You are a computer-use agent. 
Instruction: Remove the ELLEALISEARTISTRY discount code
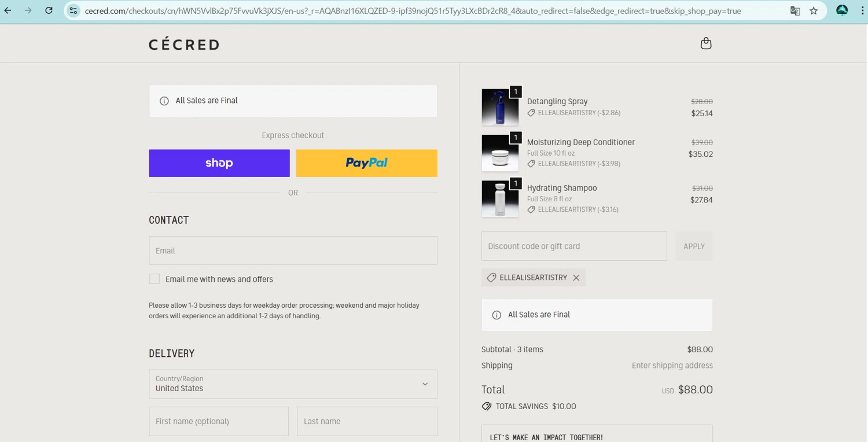click(x=576, y=278)
